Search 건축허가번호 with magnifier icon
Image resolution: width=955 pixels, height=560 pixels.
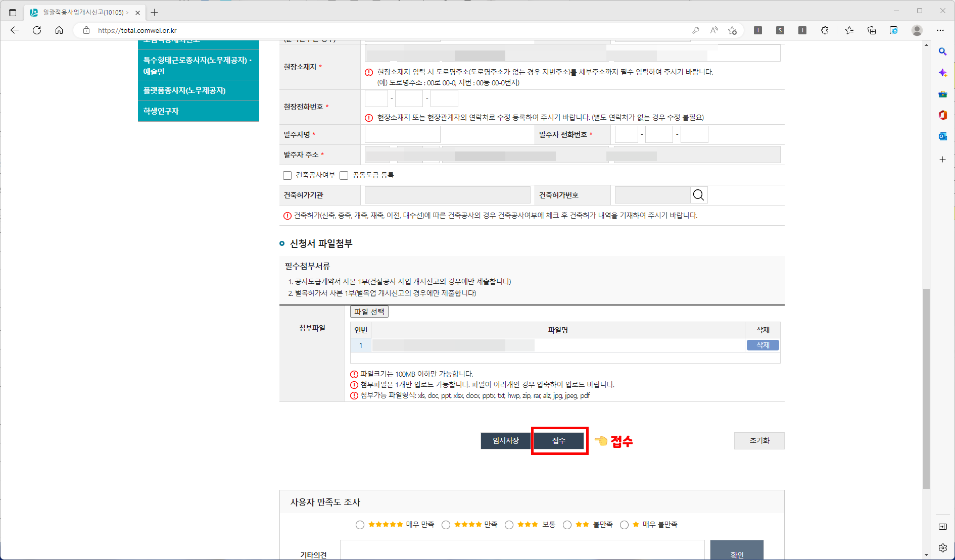pos(699,195)
